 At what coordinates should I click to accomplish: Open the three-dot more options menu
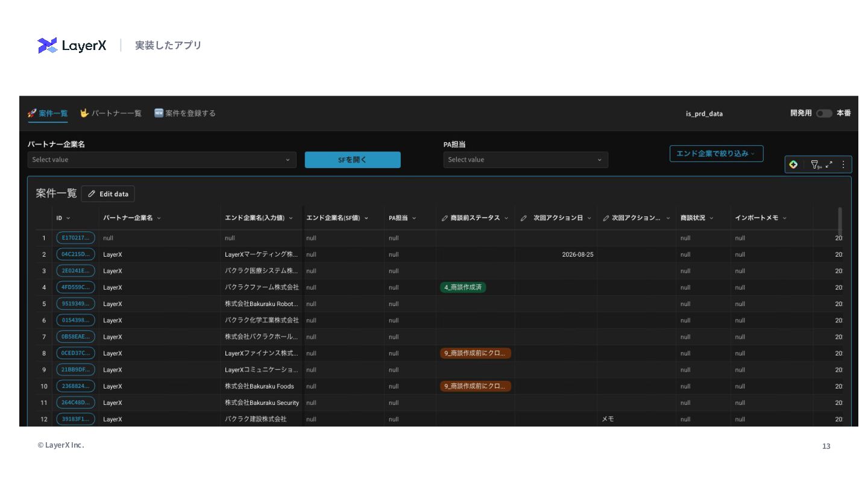click(843, 164)
